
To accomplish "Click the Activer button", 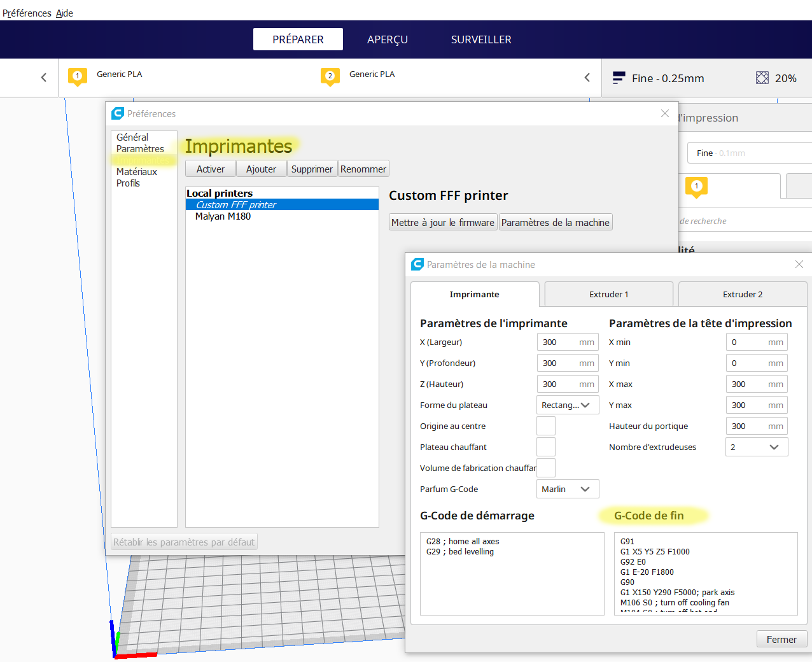I will pyautogui.click(x=211, y=169).
